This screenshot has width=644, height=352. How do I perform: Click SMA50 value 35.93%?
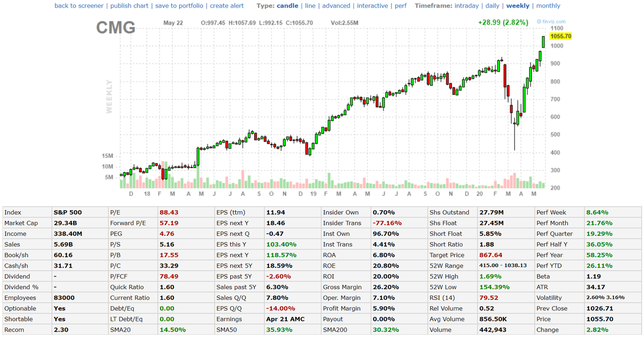[279, 330]
